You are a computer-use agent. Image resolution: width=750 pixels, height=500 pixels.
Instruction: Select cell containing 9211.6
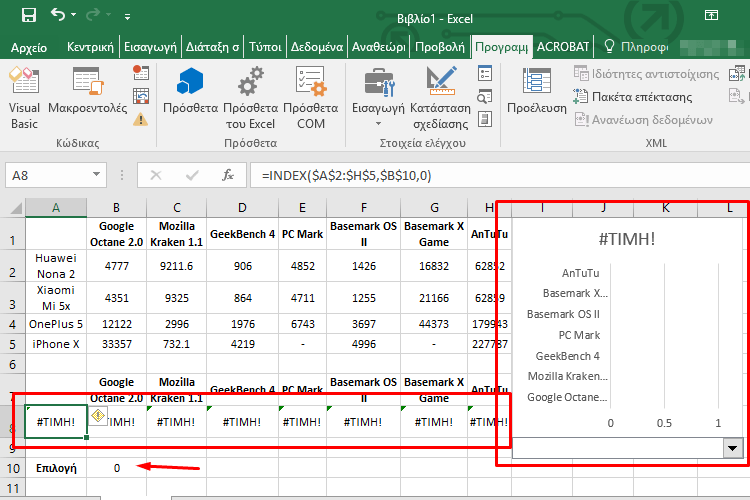click(176, 266)
